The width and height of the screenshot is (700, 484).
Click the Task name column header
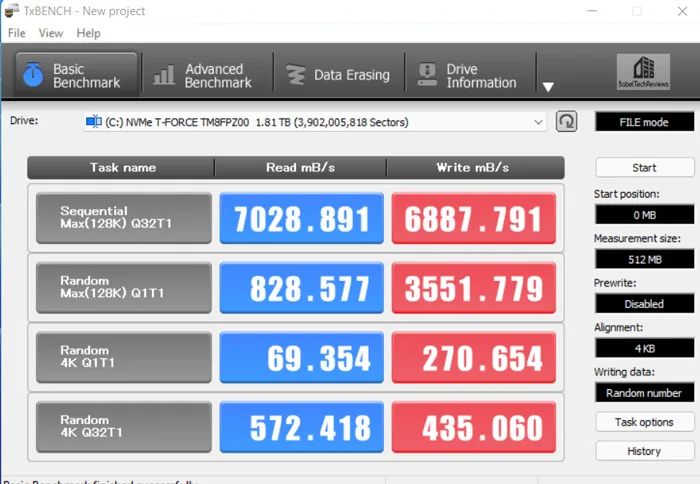(x=121, y=168)
